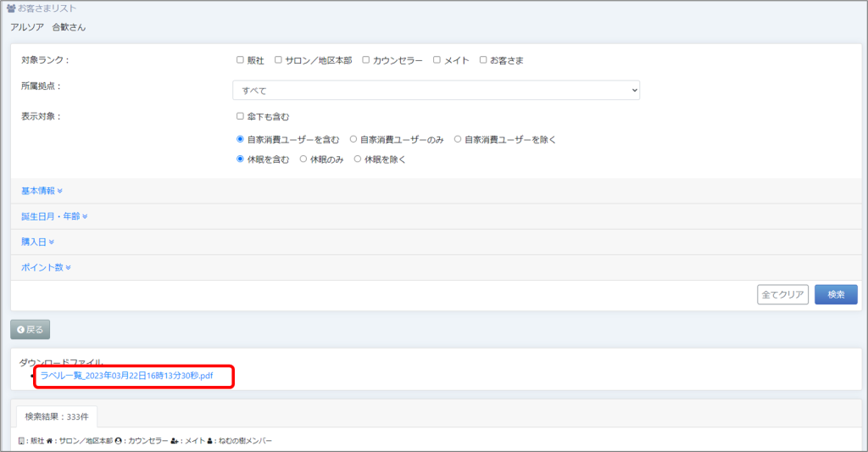
Task: Tick the メイト checkbox
Action: [437, 60]
